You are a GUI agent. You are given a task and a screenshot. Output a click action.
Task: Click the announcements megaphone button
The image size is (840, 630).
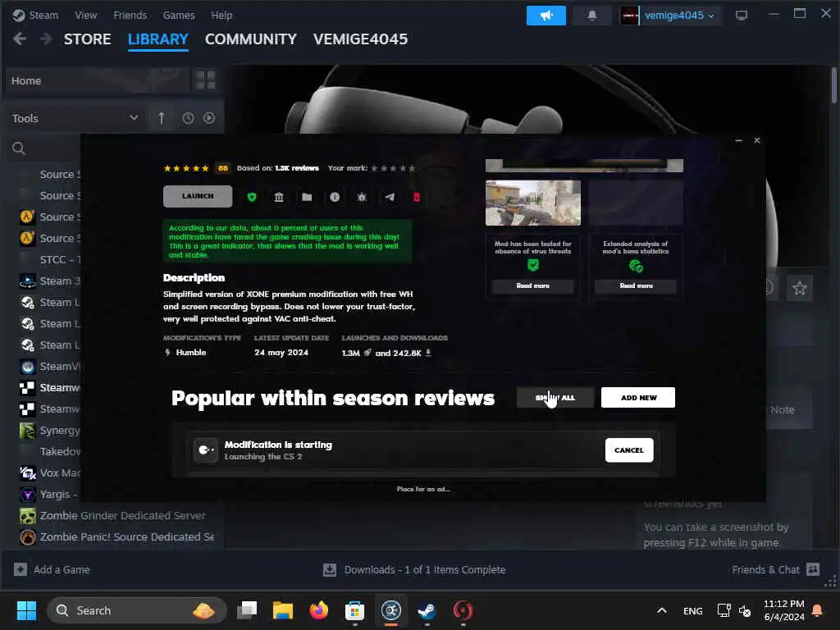(x=546, y=16)
